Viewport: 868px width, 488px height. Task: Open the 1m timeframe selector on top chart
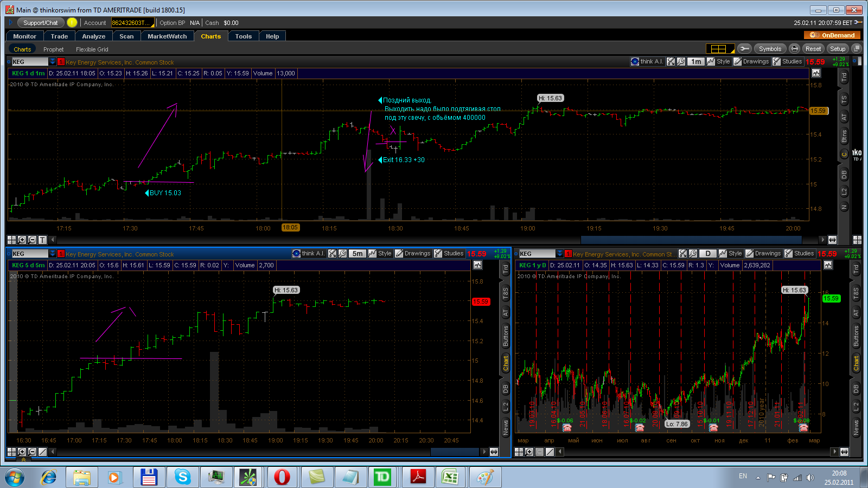[x=696, y=62]
